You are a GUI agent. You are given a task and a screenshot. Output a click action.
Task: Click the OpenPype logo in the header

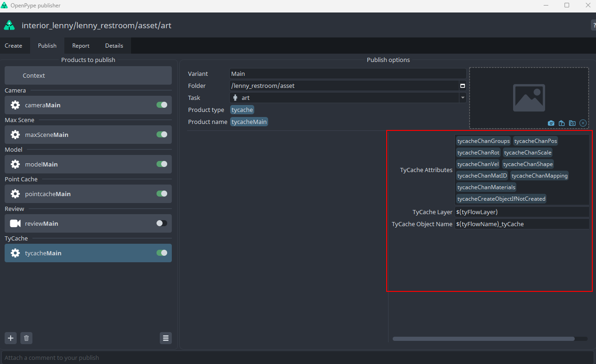pos(9,25)
